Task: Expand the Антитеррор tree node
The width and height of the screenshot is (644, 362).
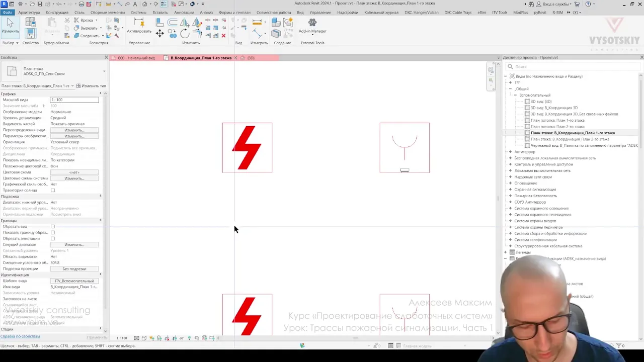Action: tap(510, 152)
